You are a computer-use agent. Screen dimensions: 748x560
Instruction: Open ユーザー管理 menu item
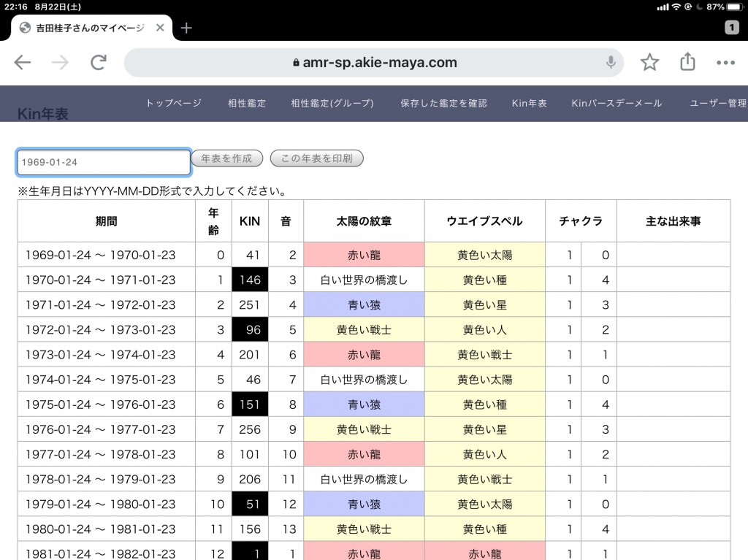click(718, 103)
